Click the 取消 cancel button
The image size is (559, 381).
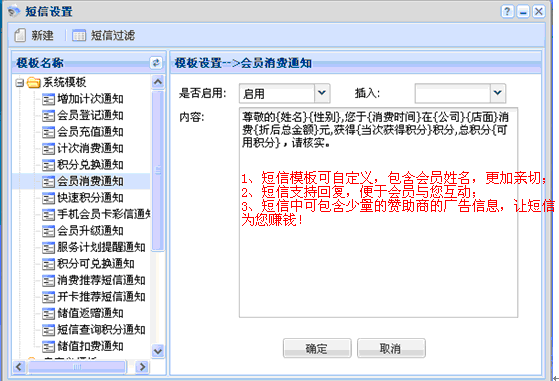point(391,348)
